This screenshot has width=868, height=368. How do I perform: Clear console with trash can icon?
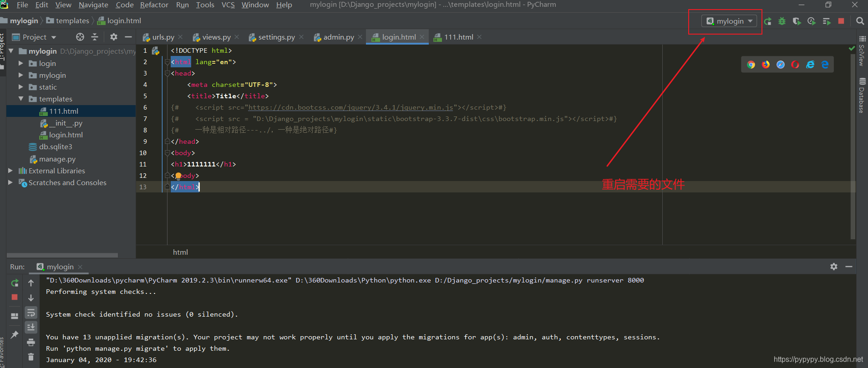[x=31, y=357]
